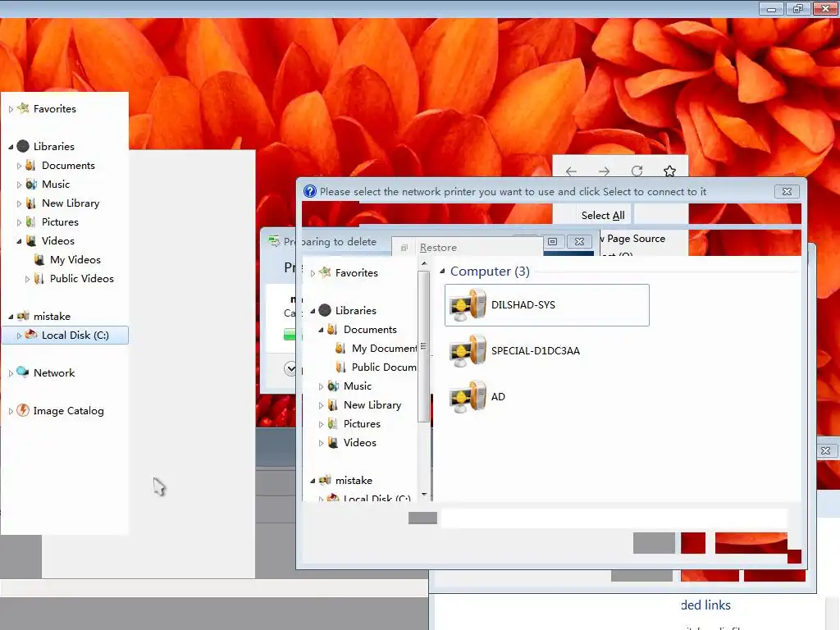Screen dimensions: 840x630
Task: Select DILSHAD-SYS computer icon
Action: (468, 305)
